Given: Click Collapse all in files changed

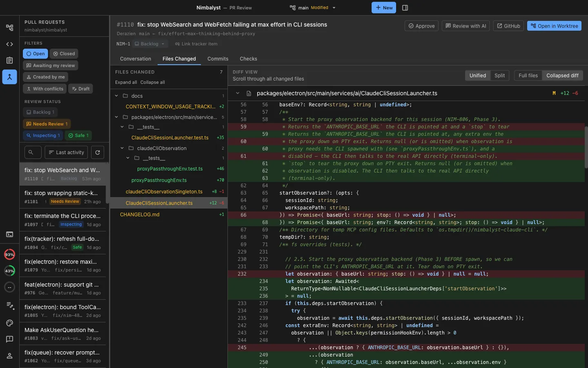Looking at the screenshot, I should point(153,82).
